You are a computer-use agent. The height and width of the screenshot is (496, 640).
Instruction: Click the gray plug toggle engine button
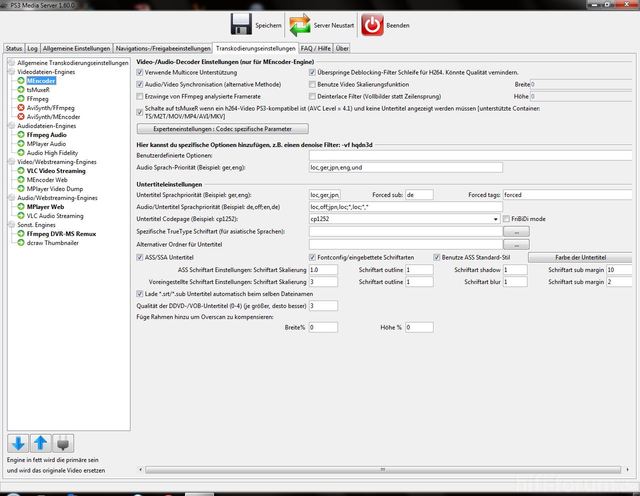[63, 443]
